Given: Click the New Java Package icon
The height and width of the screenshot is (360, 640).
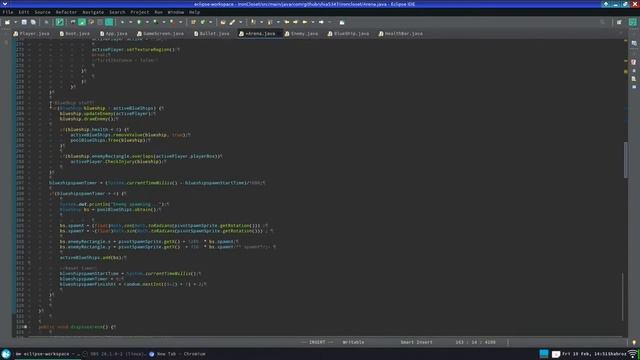Looking at the screenshot, I should coord(193,22).
